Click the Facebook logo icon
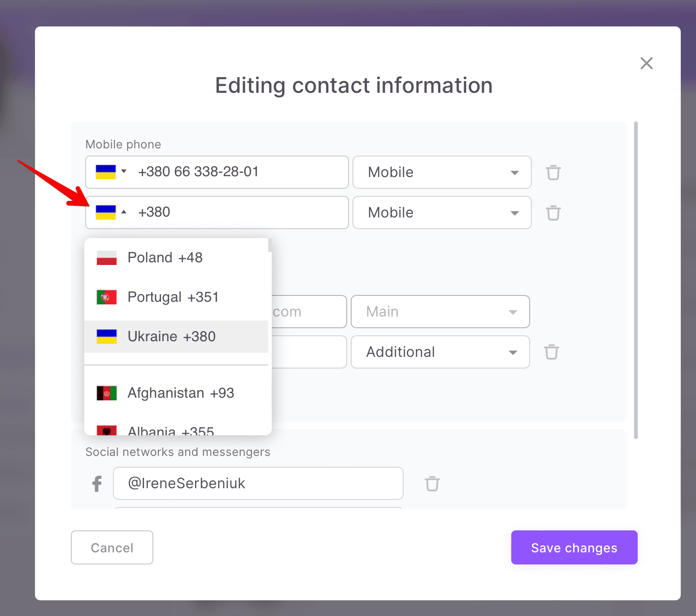The height and width of the screenshot is (616, 696). (x=97, y=484)
